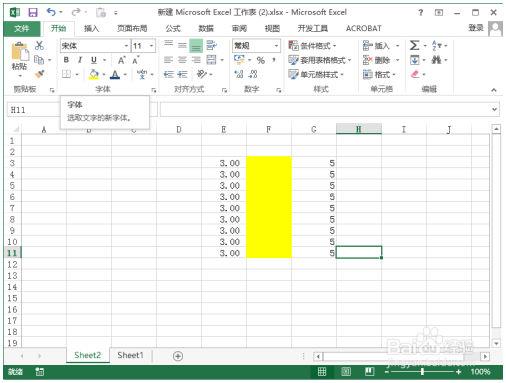The image size is (506, 383).
Task: Open Sort and Filter
Action: tap(439, 45)
